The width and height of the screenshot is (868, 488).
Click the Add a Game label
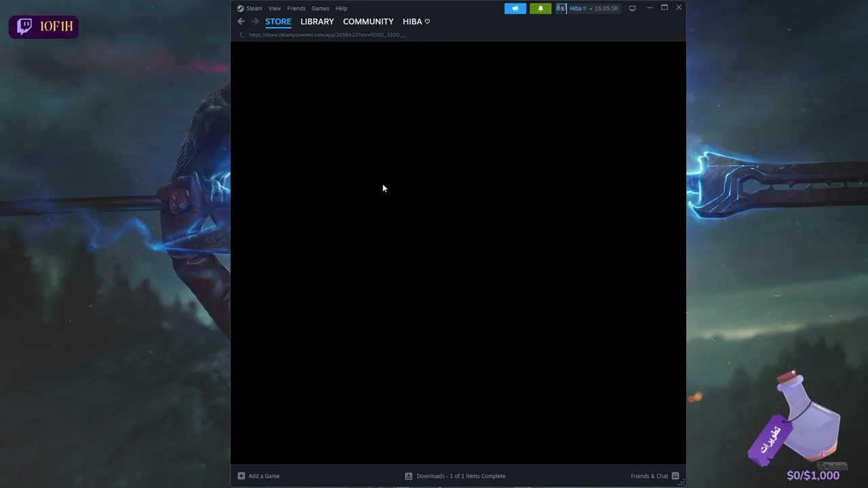(264, 476)
